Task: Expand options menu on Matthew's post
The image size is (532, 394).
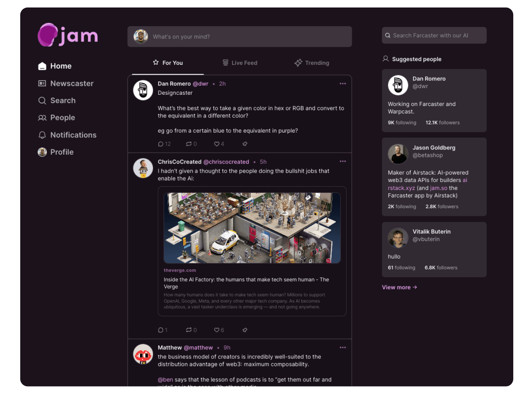Action: coord(342,348)
